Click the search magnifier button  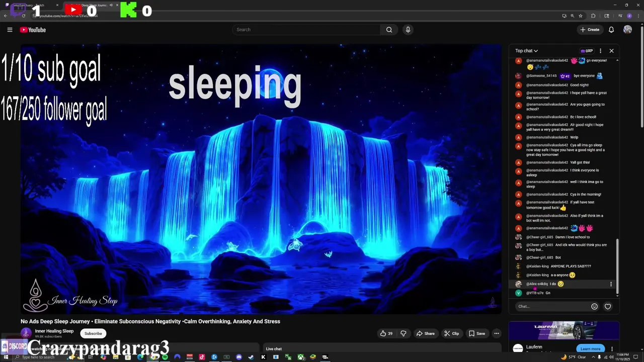(389, 30)
